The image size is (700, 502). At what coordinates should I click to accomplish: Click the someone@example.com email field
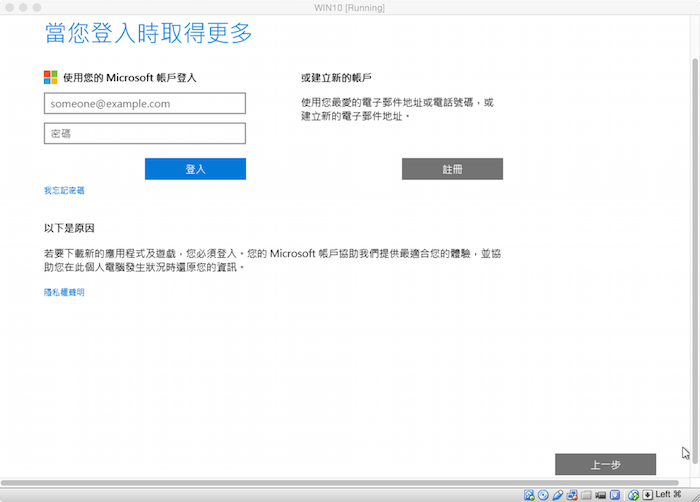[145, 103]
